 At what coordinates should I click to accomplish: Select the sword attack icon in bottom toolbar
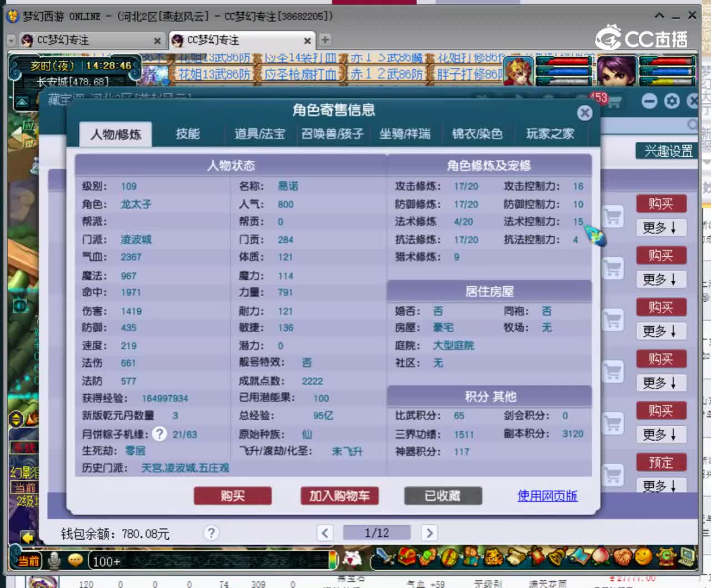pos(384,556)
